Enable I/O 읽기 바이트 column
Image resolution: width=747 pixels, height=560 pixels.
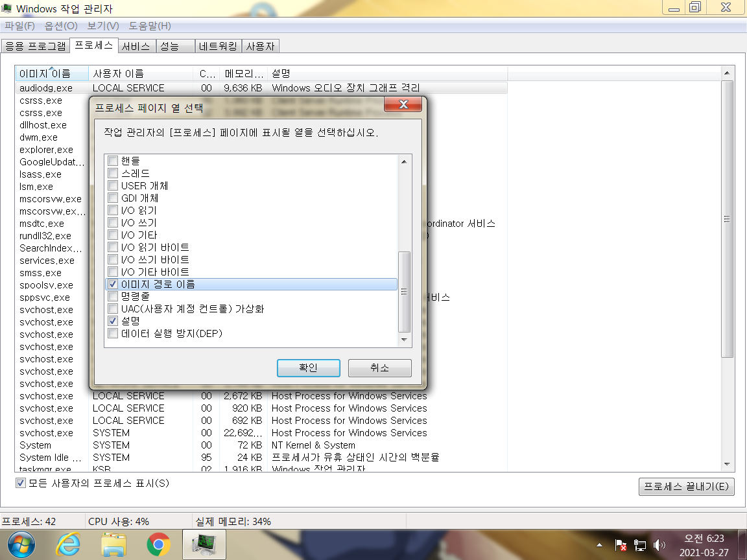click(x=113, y=247)
